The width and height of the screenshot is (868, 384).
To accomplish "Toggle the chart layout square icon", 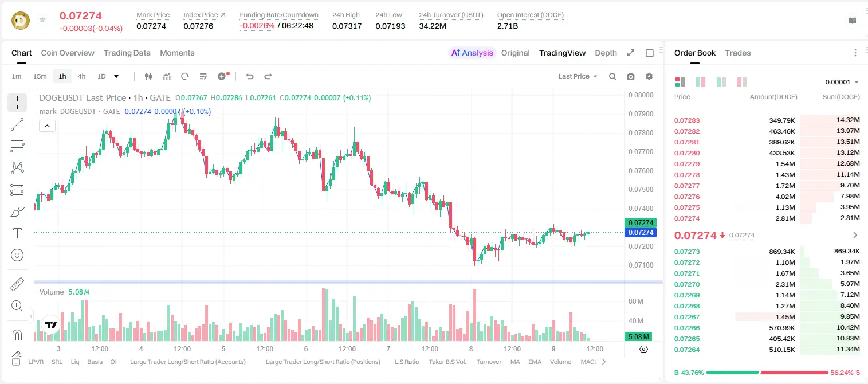I will pyautogui.click(x=650, y=53).
